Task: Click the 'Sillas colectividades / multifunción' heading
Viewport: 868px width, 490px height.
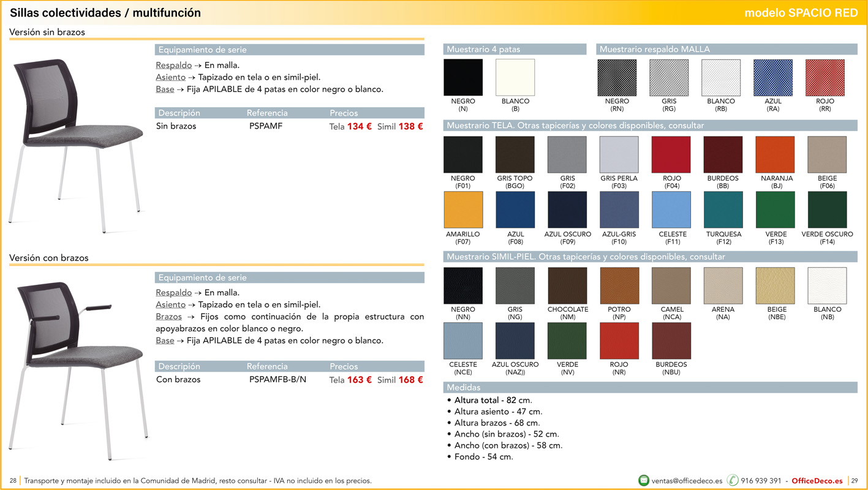Action: pyautogui.click(x=105, y=13)
